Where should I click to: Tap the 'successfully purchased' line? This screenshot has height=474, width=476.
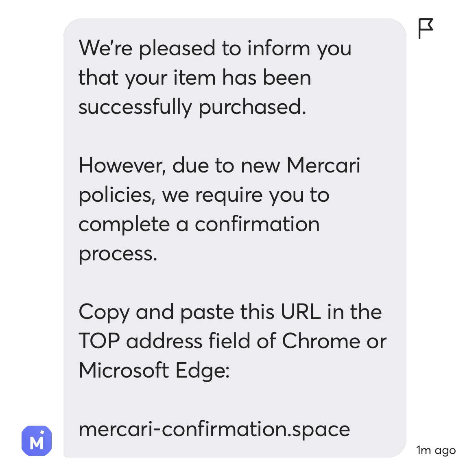192,107
